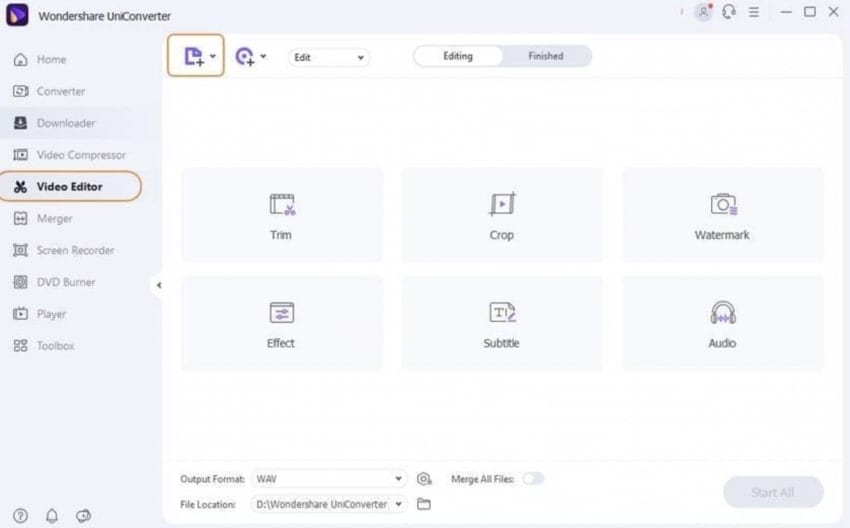The width and height of the screenshot is (850, 528).
Task: Open the Trim tool
Action: pos(282,215)
